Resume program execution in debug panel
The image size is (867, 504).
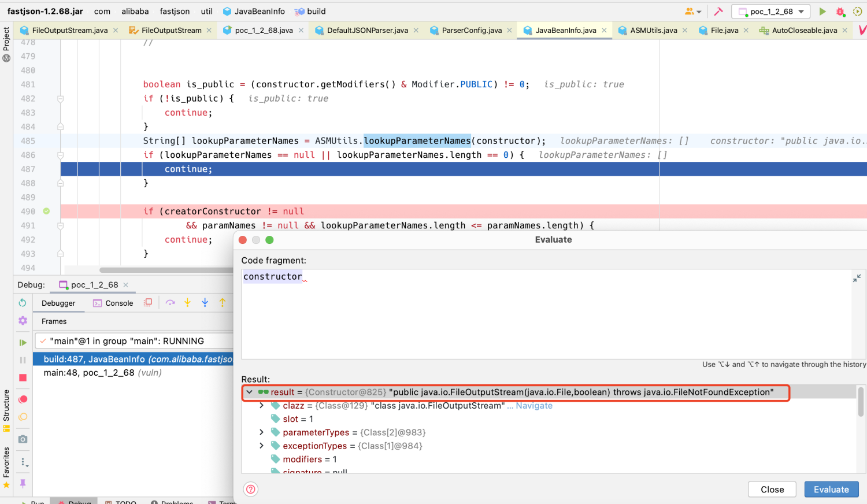tap(23, 343)
